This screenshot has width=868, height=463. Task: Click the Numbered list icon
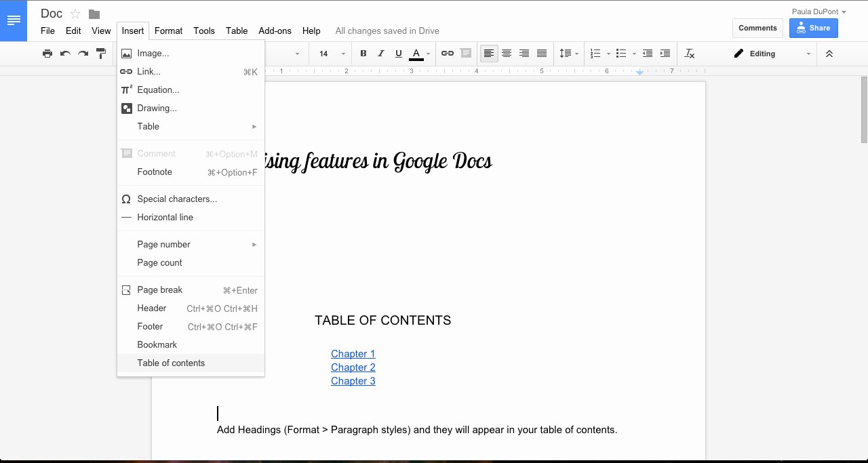(x=595, y=54)
